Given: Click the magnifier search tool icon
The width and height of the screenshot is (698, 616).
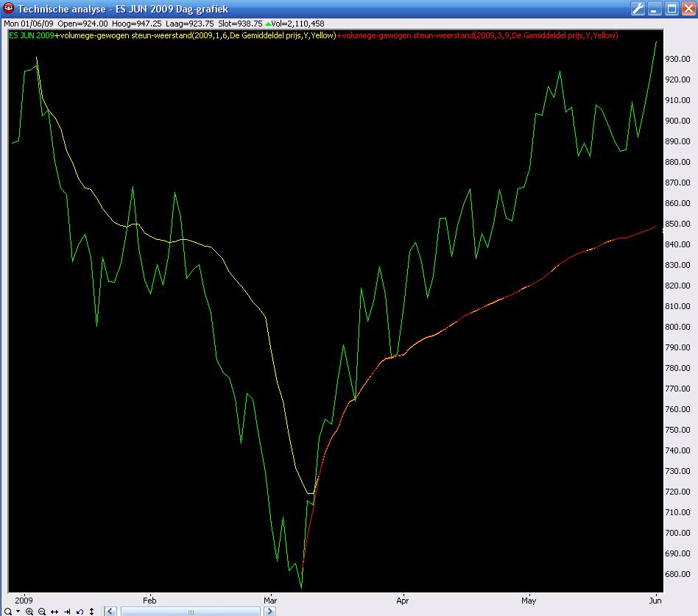Looking at the screenshot, I should point(7,611).
